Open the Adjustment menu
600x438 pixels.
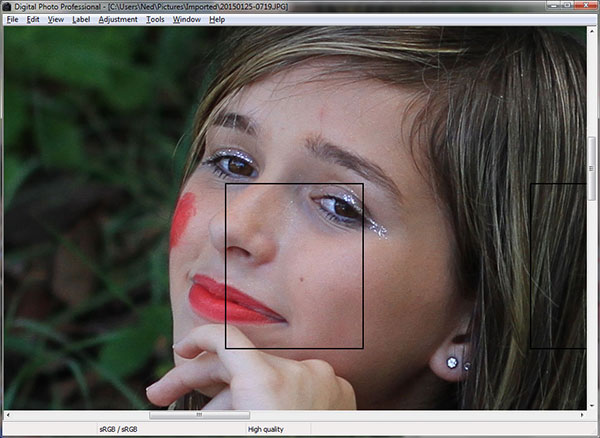coord(118,19)
